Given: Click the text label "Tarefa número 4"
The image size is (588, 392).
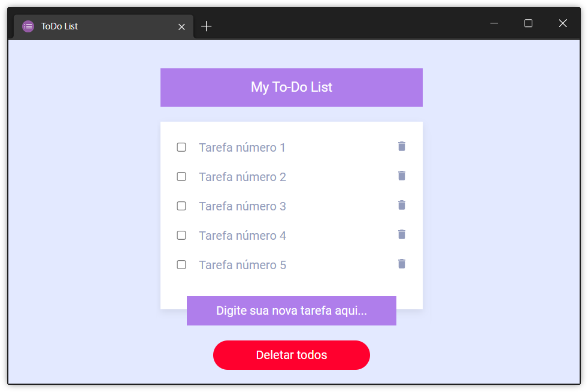Looking at the screenshot, I should (x=242, y=236).
